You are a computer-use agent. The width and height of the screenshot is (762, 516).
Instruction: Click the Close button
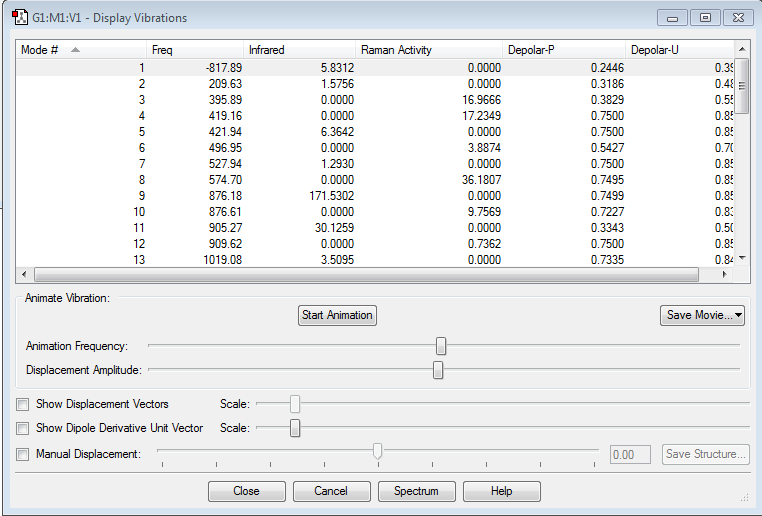(x=247, y=491)
